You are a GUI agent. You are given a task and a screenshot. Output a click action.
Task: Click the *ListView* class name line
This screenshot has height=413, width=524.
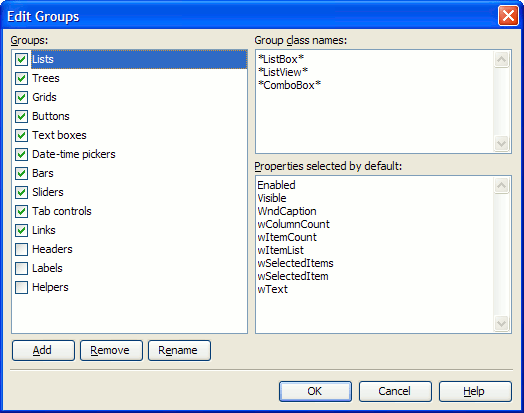pyautogui.click(x=283, y=72)
